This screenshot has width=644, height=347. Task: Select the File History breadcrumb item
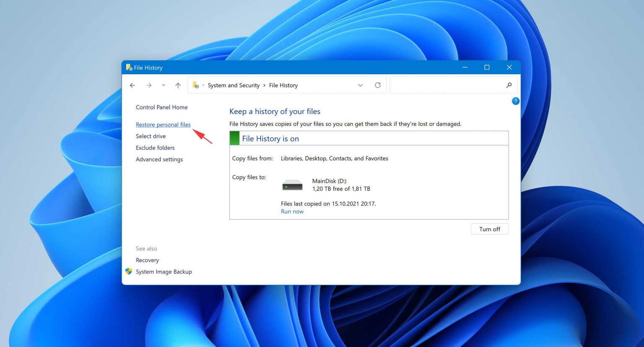point(283,85)
